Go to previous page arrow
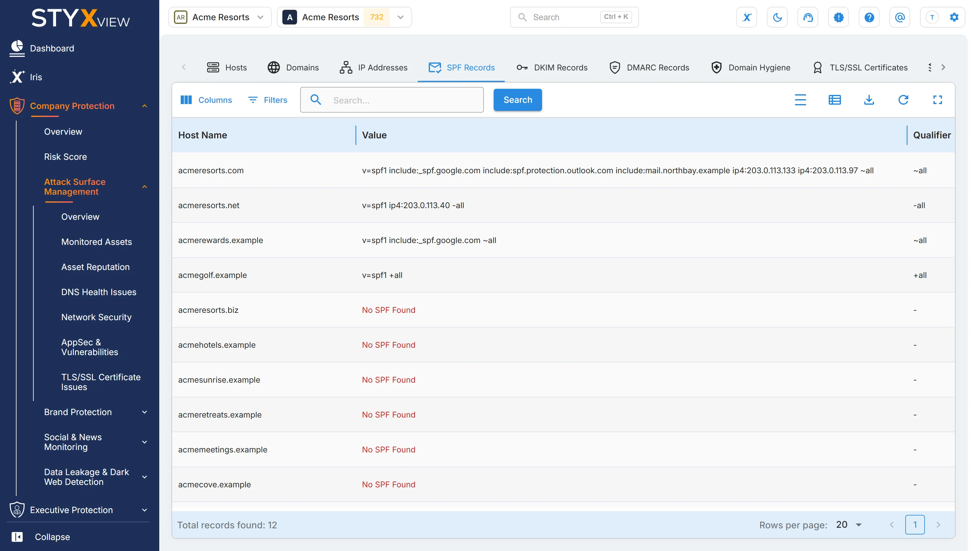The width and height of the screenshot is (980, 551). pos(892,525)
